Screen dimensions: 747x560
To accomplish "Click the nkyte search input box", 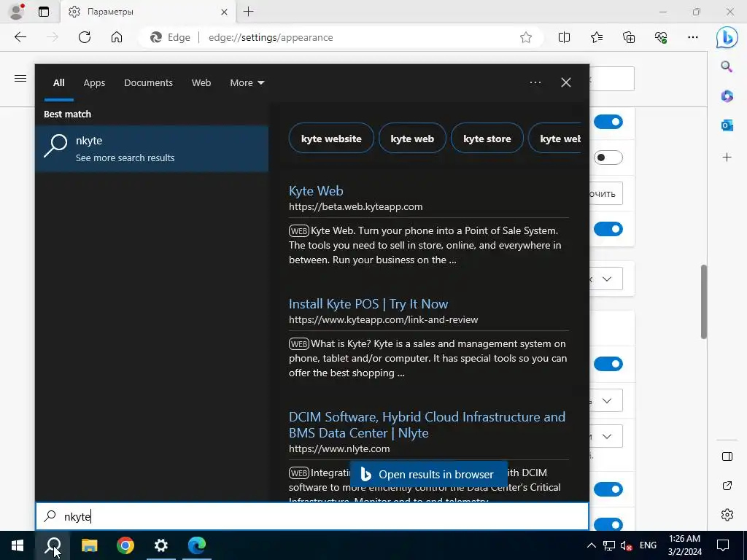I will (x=312, y=516).
